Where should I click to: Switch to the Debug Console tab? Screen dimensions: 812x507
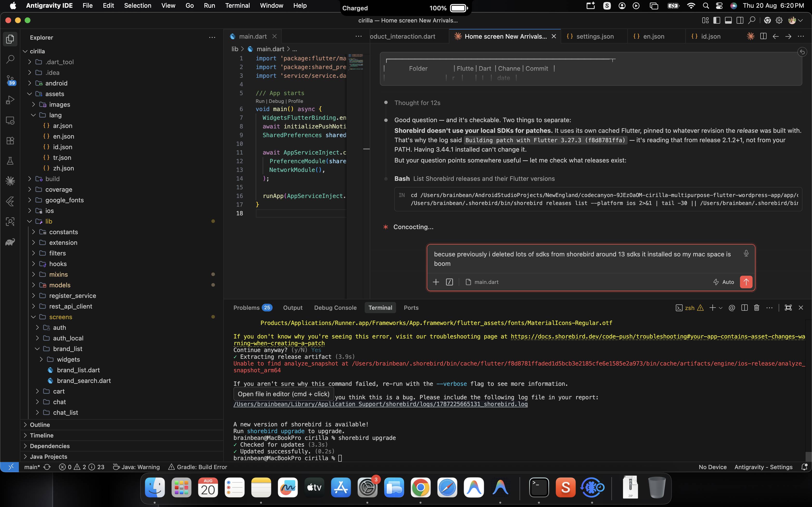pos(335,308)
